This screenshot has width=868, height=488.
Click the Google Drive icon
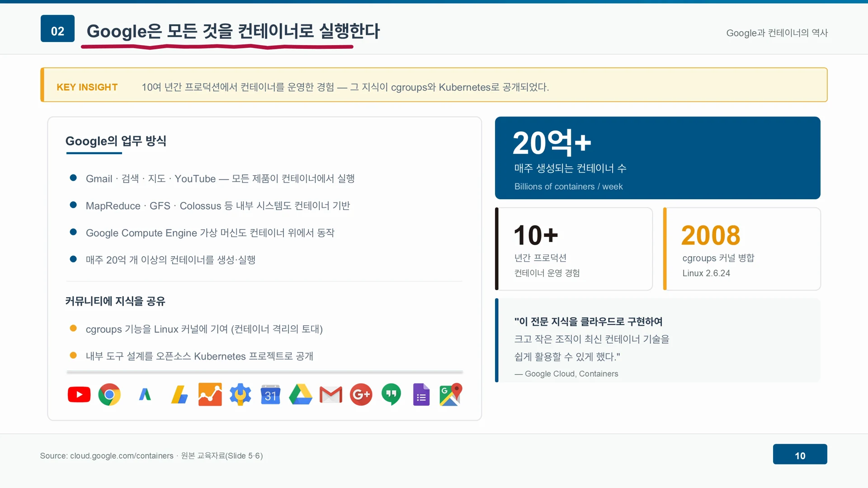click(x=301, y=394)
